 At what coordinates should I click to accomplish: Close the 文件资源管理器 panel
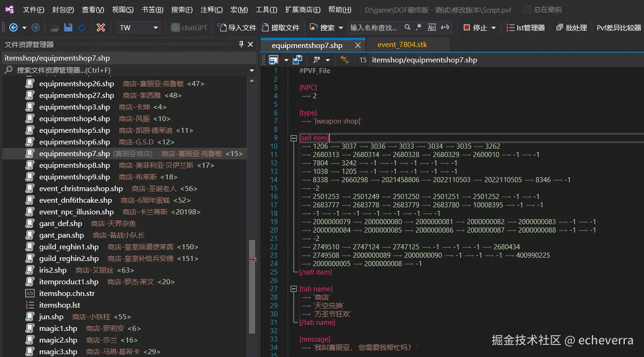250,44
